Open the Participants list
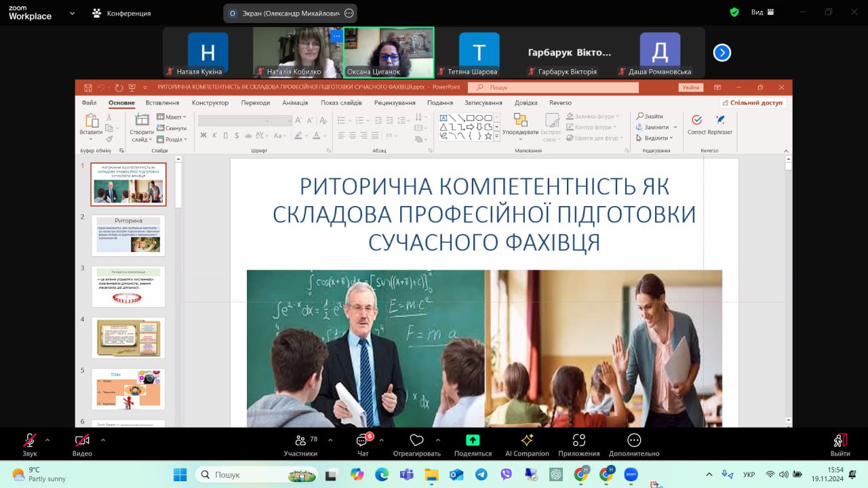This screenshot has width=868, height=488. click(x=300, y=441)
